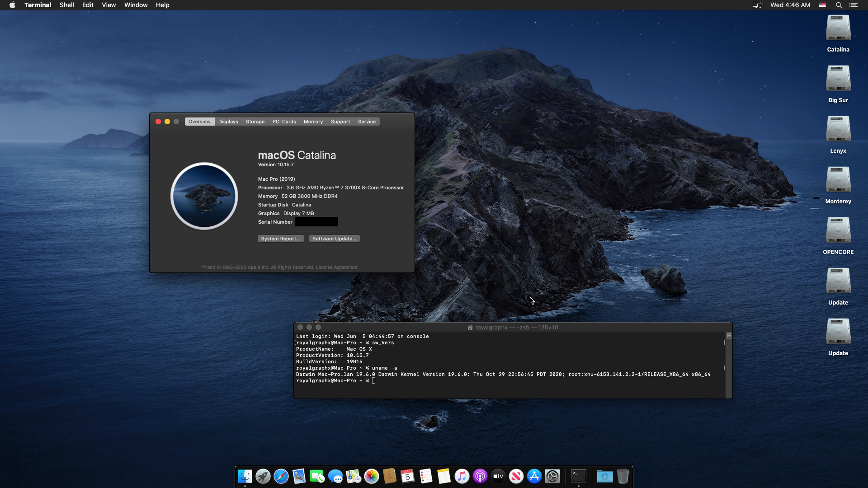868x488 pixels.
Task: Open Messages from the Dock
Action: tap(335, 476)
